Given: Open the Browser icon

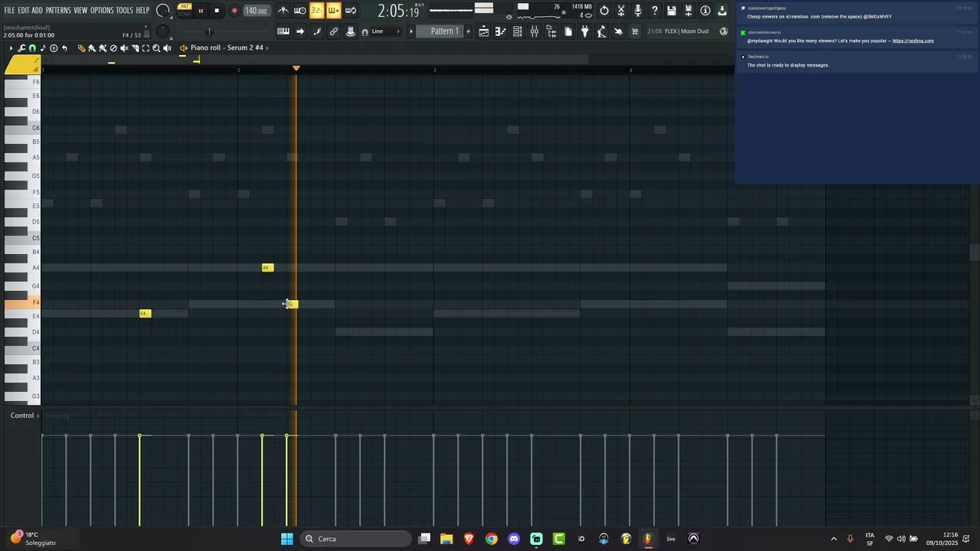Looking at the screenshot, I should coord(551,31).
